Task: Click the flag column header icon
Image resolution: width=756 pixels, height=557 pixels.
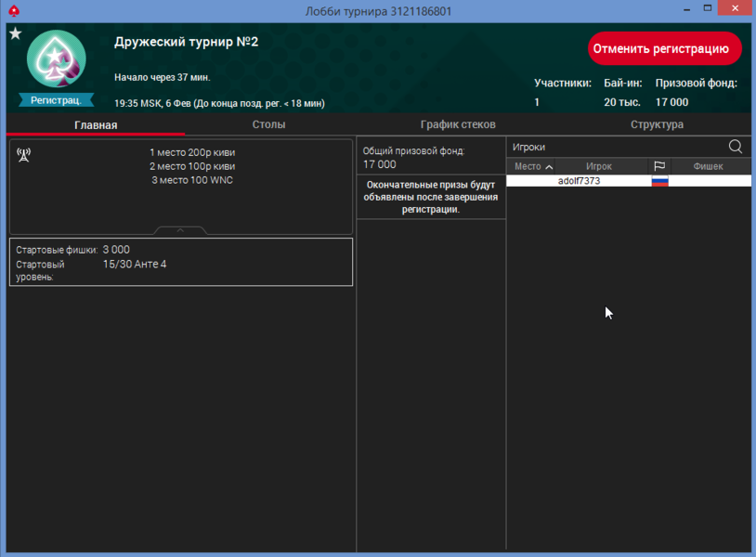Action: [659, 166]
